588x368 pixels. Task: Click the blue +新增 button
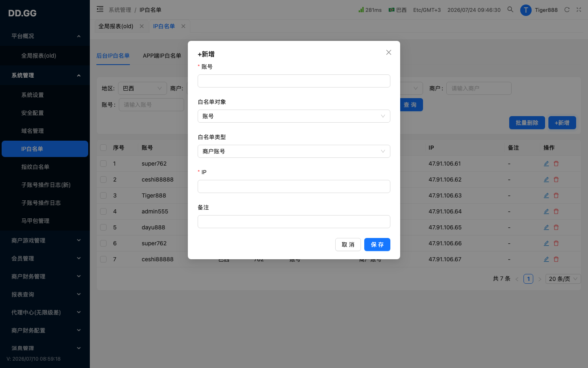[x=562, y=123]
